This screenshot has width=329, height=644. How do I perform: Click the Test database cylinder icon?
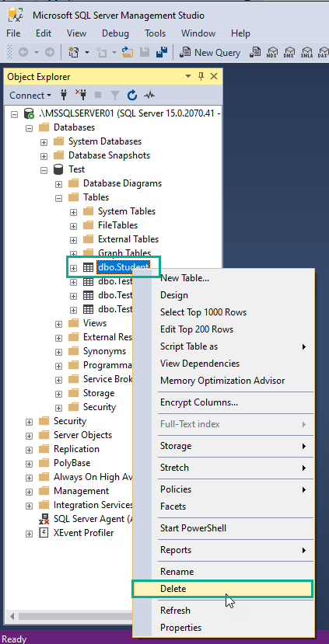(59, 169)
